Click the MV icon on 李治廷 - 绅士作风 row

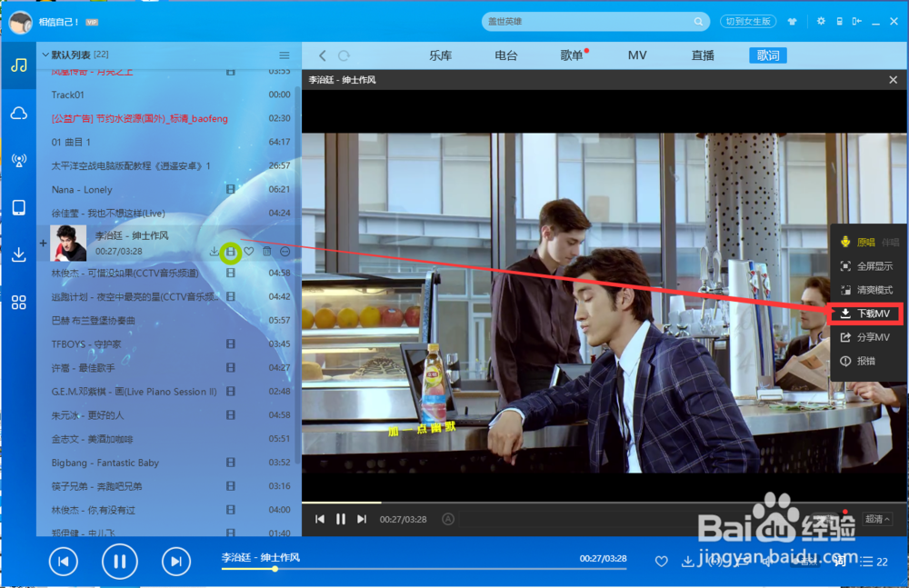231,251
